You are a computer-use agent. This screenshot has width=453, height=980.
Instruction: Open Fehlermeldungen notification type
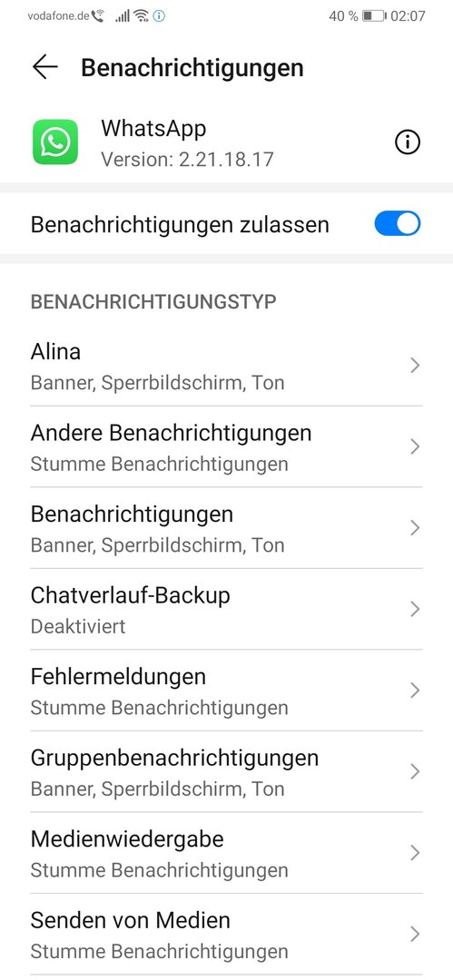click(x=227, y=691)
